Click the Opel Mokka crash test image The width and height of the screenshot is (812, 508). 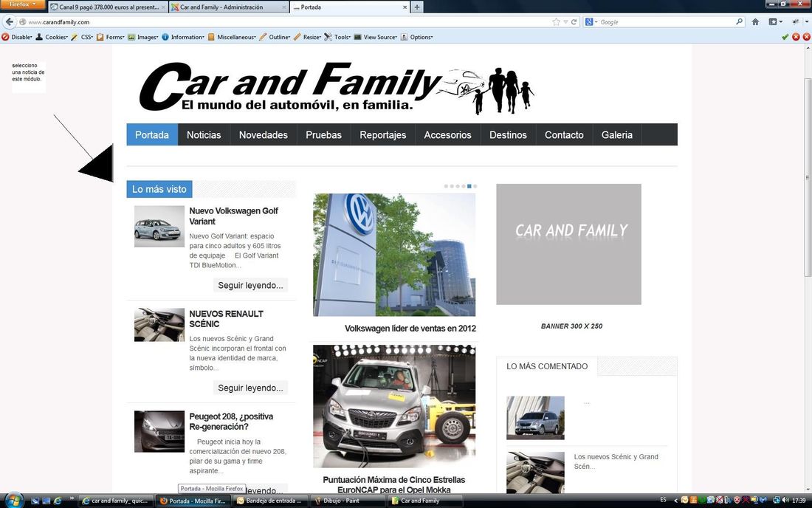[x=394, y=407]
